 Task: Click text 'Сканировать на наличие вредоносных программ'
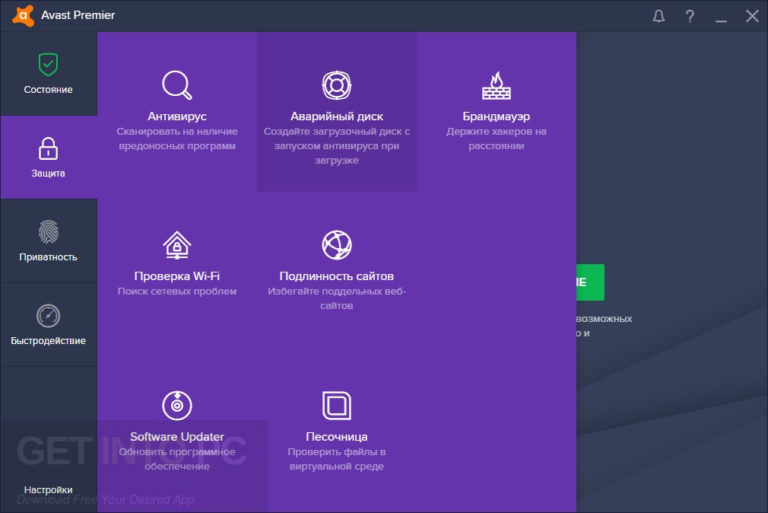[177, 139]
